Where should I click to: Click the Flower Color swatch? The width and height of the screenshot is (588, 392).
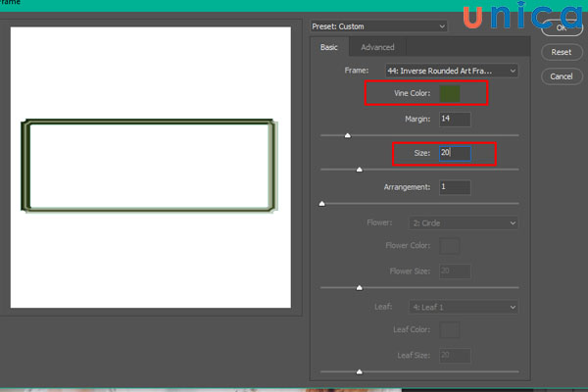pos(449,245)
